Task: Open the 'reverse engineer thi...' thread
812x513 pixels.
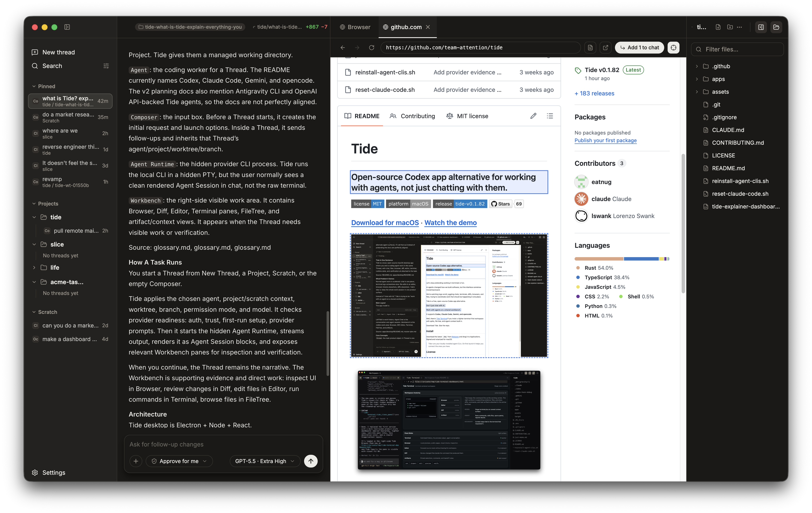Action: click(70, 149)
